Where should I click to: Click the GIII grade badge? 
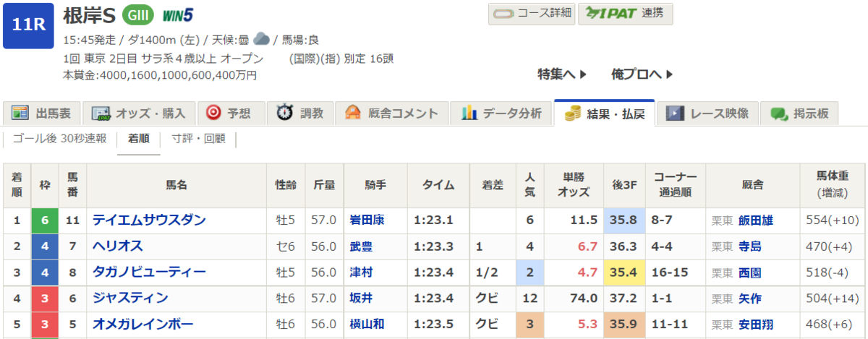pyautogui.click(x=137, y=14)
